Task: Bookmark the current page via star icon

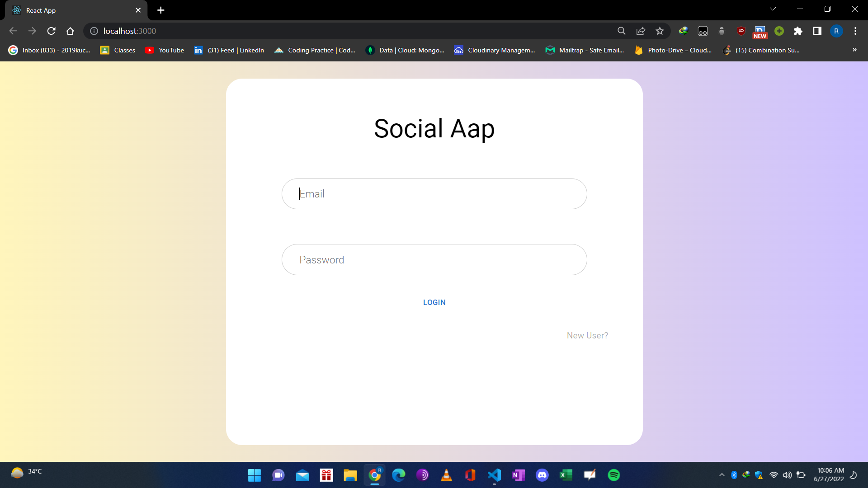Action: pos(660,31)
